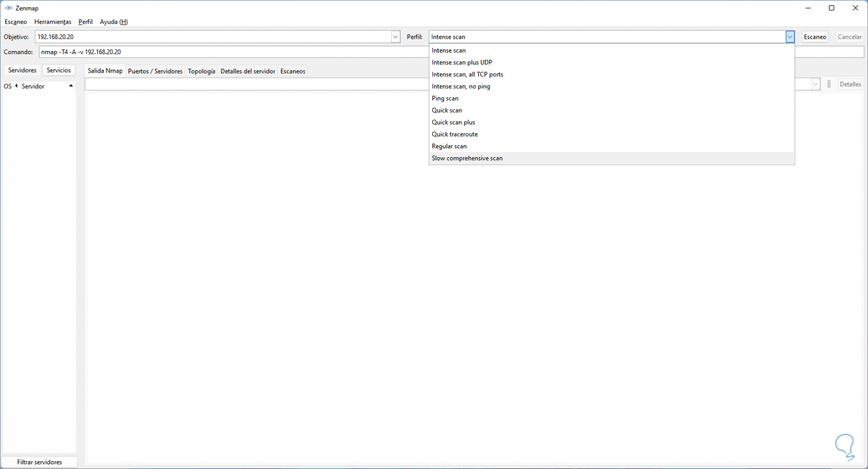Maximize the Zenmap window

(x=832, y=8)
